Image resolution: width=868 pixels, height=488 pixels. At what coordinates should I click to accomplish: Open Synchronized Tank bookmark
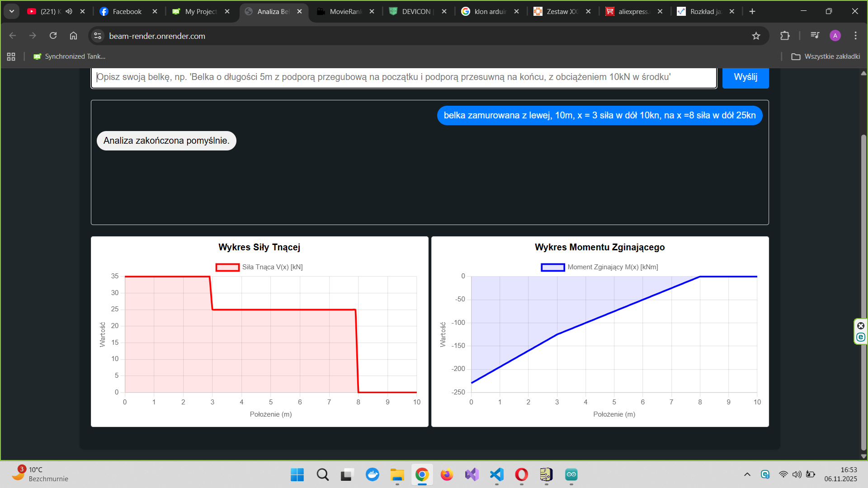70,56
